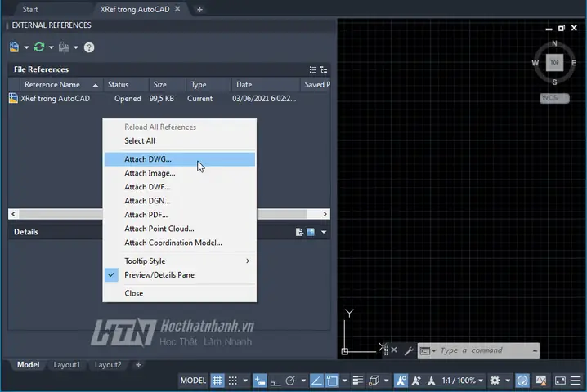
Task: Sort by the Status column header
Action: (x=126, y=85)
